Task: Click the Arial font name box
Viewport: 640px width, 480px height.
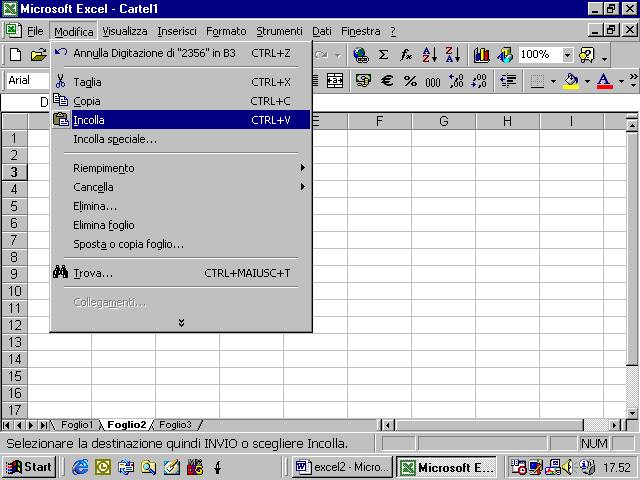Action: [x=28, y=80]
